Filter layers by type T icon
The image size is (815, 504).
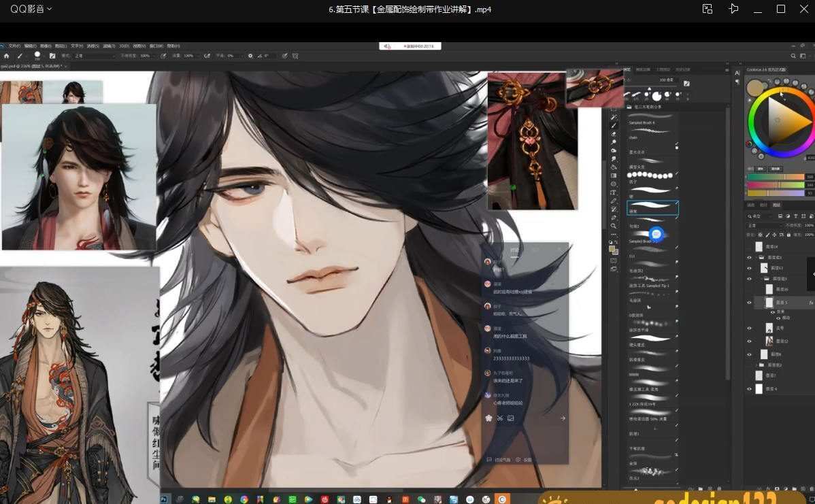pyautogui.click(x=796, y=216)
